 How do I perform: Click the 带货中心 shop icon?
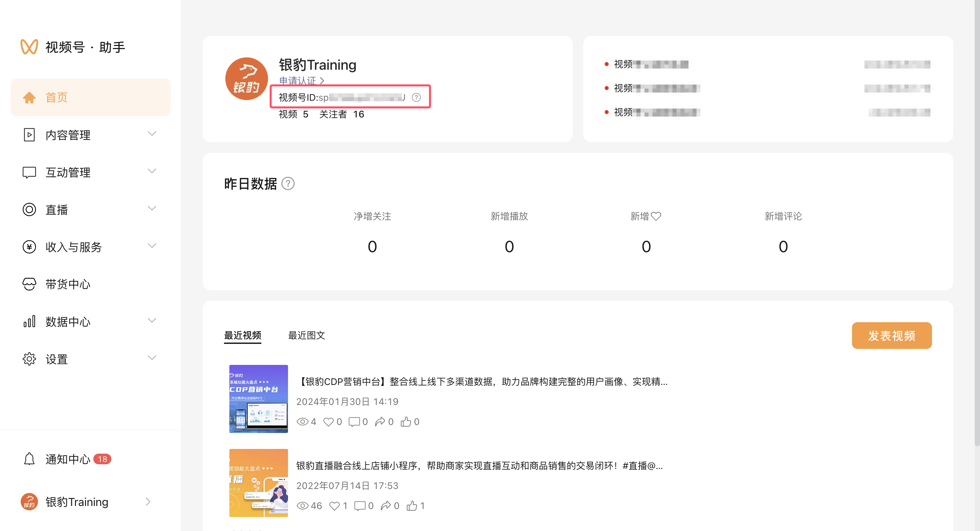[29, 284]
